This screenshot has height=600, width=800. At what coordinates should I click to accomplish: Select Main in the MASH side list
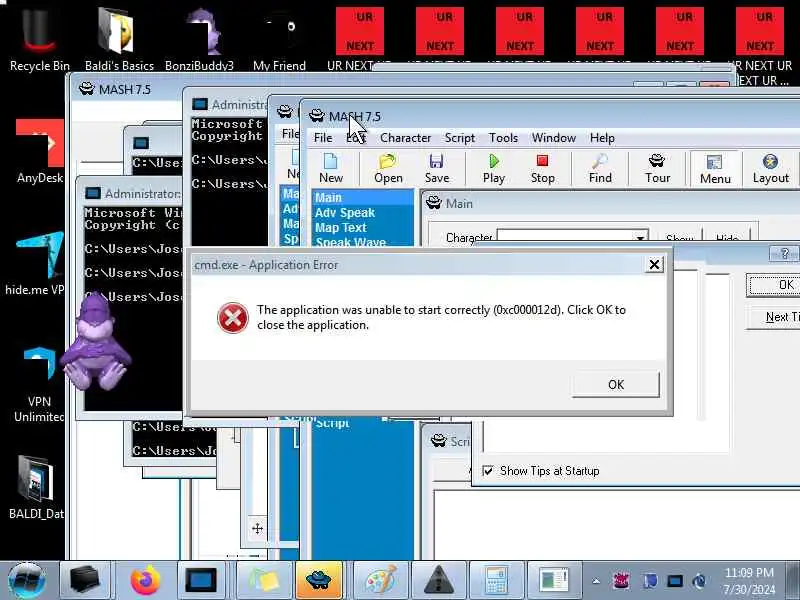click(x=363, y=197)
